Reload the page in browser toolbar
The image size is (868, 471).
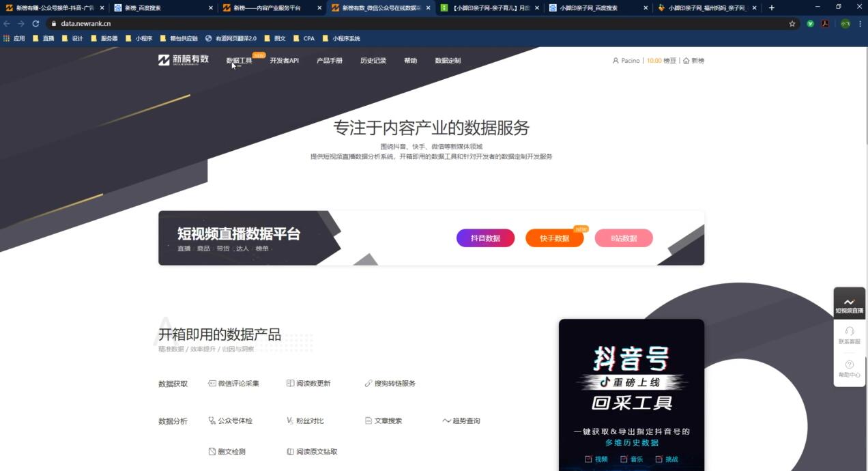(x=35, y=23)
